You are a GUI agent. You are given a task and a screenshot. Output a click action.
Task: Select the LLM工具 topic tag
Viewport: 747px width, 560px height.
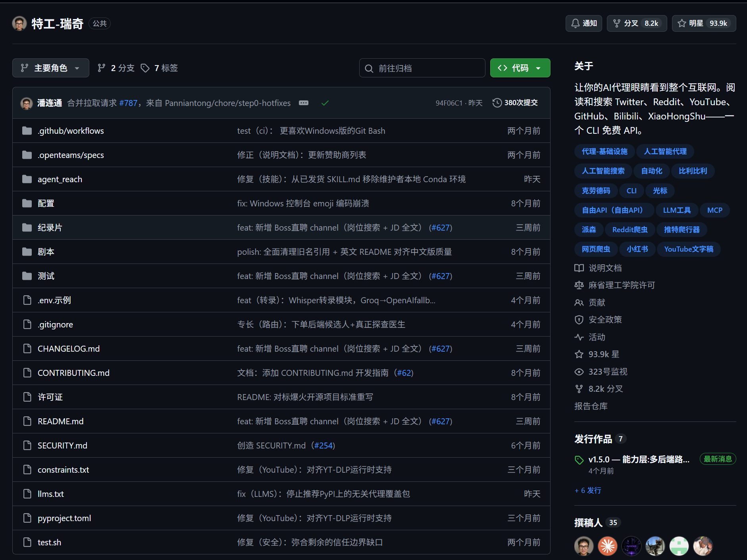677,210
